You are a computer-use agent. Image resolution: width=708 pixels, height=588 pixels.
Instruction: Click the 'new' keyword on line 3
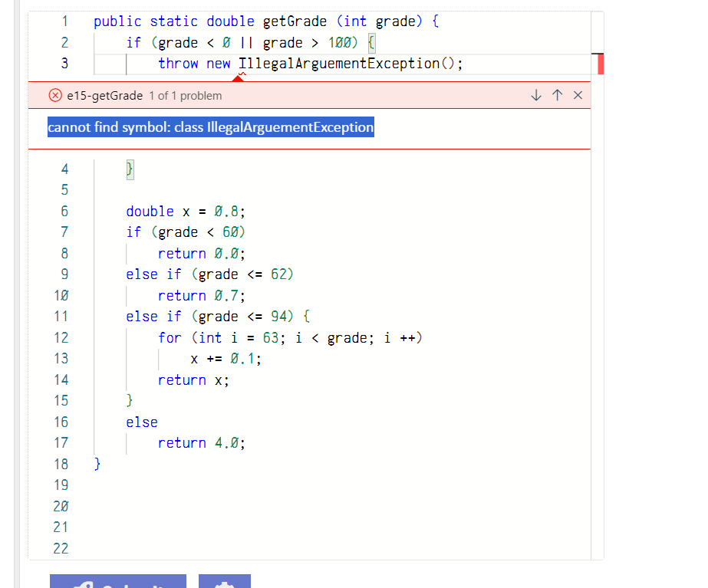(x=219, y=64)
